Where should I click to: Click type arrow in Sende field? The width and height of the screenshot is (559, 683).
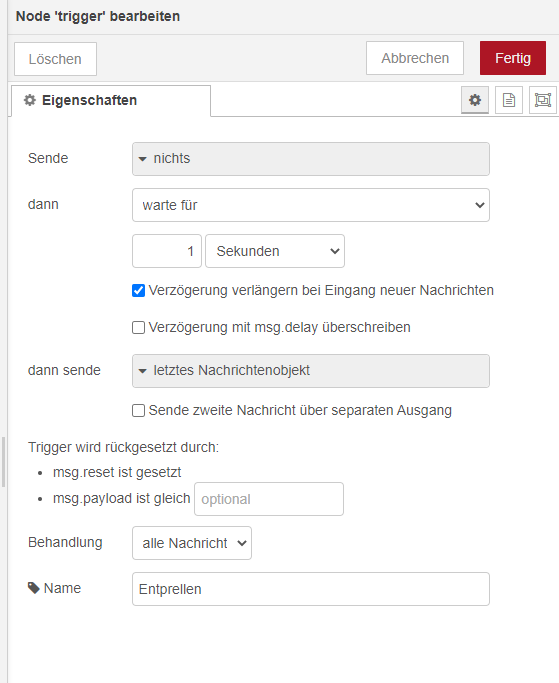142,159
